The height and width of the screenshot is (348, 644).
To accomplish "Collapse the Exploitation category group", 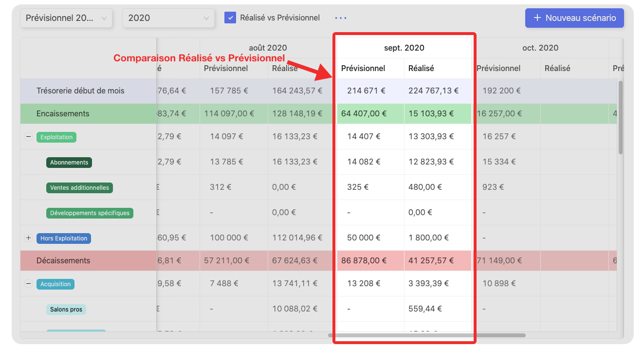I will tap(28, 137).
